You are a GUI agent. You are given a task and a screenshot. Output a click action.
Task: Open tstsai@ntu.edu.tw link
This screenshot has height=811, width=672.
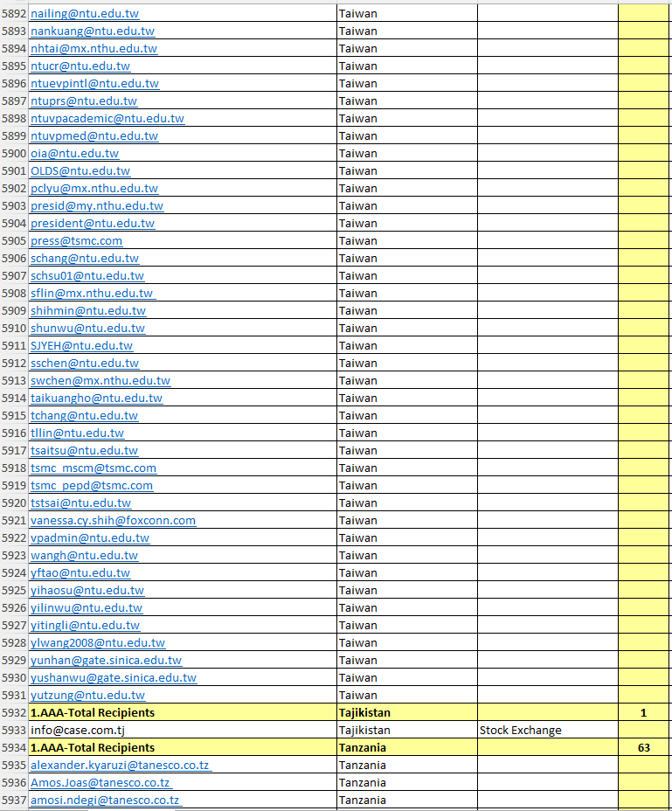coord(80,503)
